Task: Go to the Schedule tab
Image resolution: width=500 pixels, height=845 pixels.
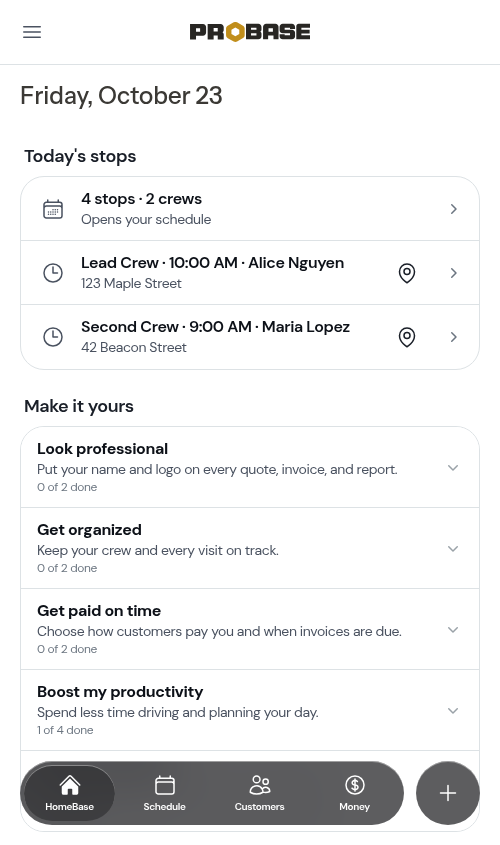Action: pos(165,793)
